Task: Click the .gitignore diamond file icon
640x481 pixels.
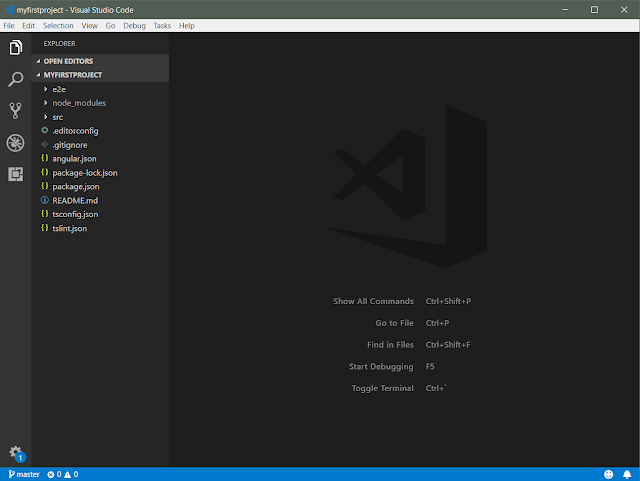Action: (44, 144)
